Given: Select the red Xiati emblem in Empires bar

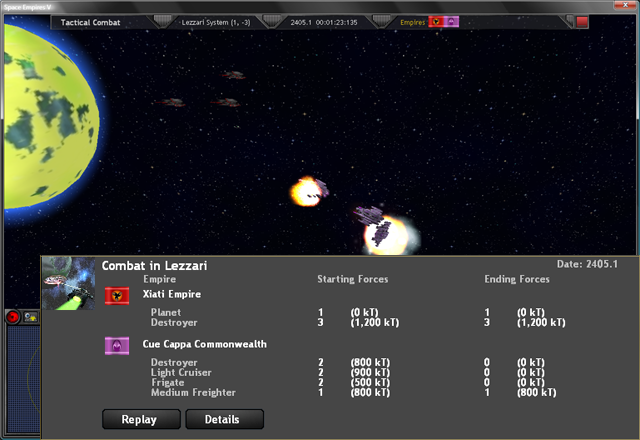Looking at the screenshot, I should (x=436, y=22).
